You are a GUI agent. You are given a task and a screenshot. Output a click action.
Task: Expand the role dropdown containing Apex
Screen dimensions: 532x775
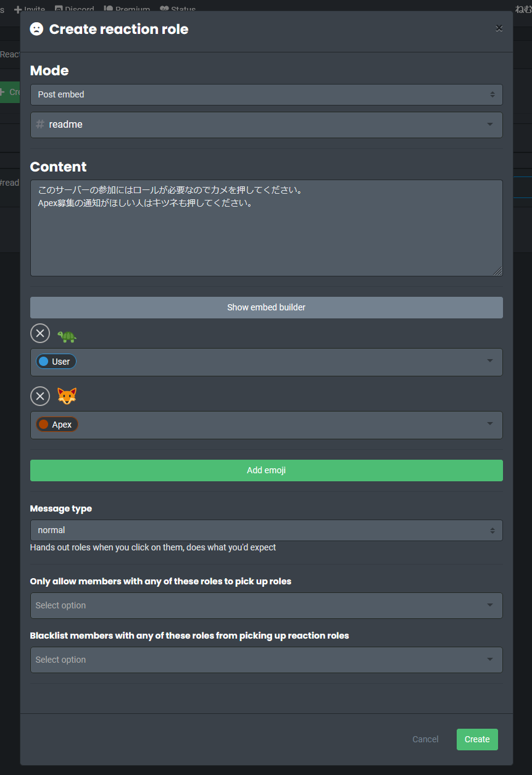[x=489, y=424]
